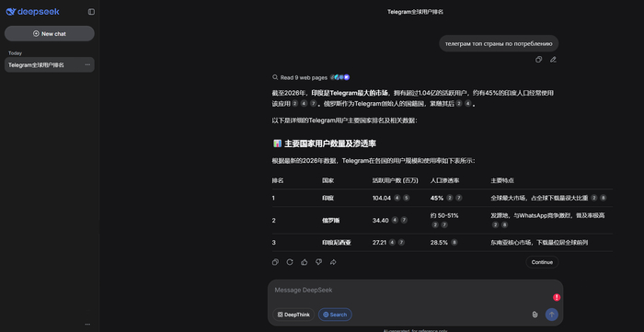
Task: Toggle DeepThink mode
Action: point(293,315)
